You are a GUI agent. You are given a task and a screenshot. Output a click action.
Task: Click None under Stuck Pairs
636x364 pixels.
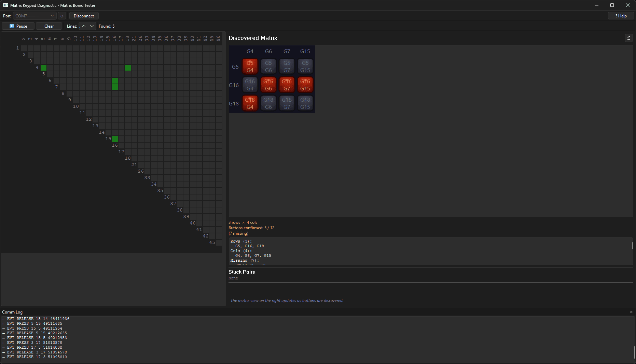(233, 278)
